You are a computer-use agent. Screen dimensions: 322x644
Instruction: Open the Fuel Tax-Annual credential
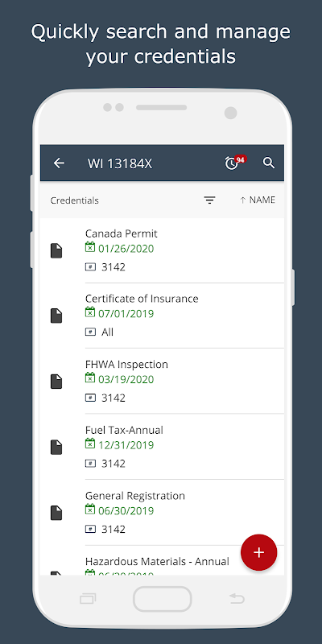[x=162, y=447]
